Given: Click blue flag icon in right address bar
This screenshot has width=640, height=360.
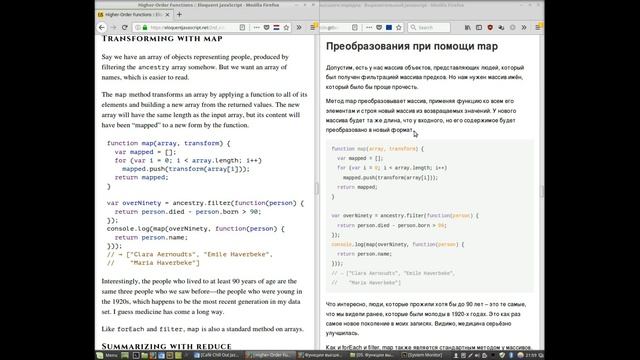Looking at the screenshot, I should point(389,27).
